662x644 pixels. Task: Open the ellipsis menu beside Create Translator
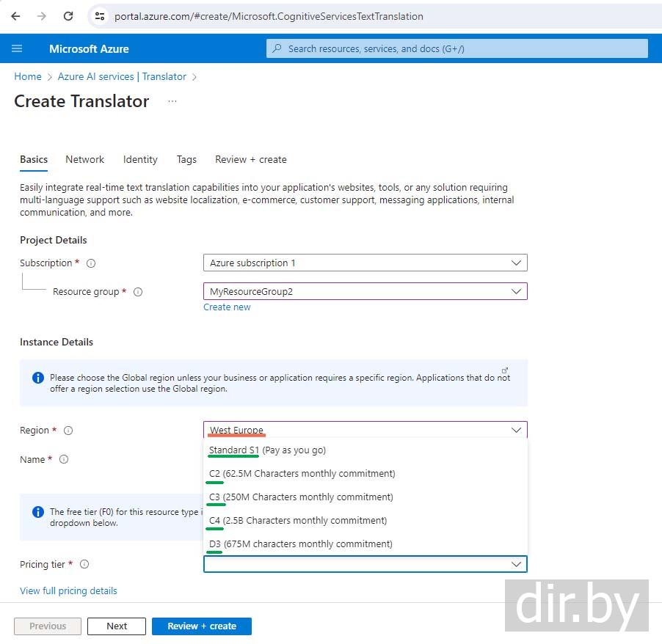click(x=172, y=102)
